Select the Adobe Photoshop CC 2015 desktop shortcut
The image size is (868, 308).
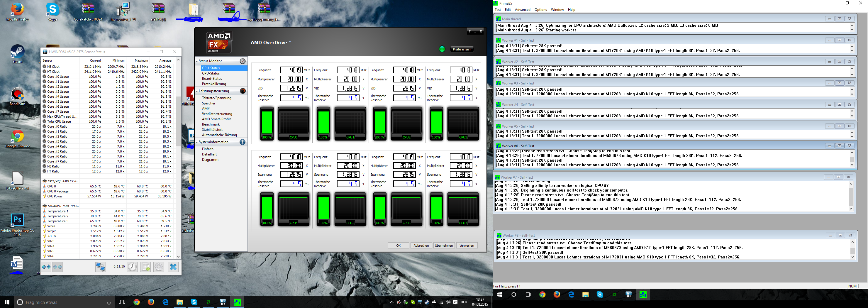click(x=18, y=225)
